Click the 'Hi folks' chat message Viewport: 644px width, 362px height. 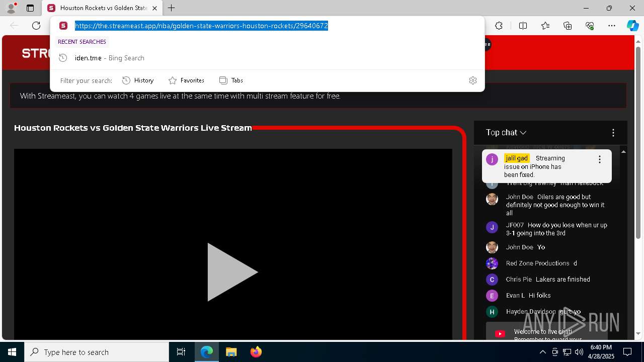point(539,295)
